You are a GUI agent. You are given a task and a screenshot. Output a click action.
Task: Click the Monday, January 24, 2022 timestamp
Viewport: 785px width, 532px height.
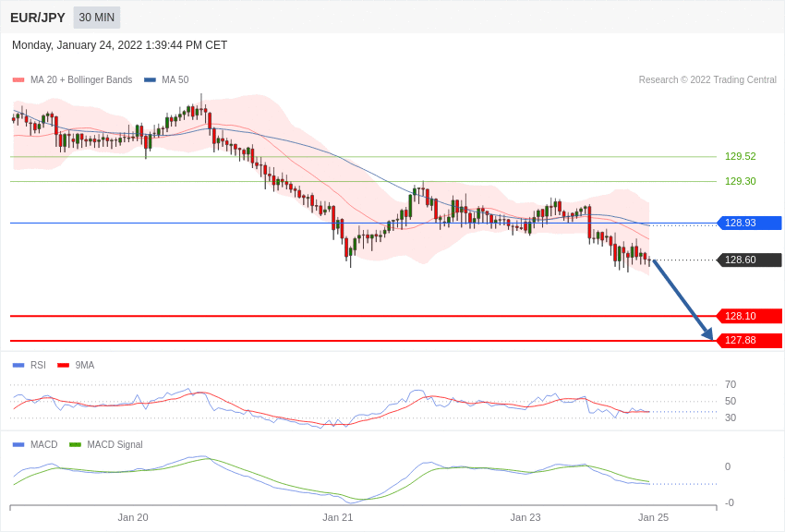click(119, 45)
